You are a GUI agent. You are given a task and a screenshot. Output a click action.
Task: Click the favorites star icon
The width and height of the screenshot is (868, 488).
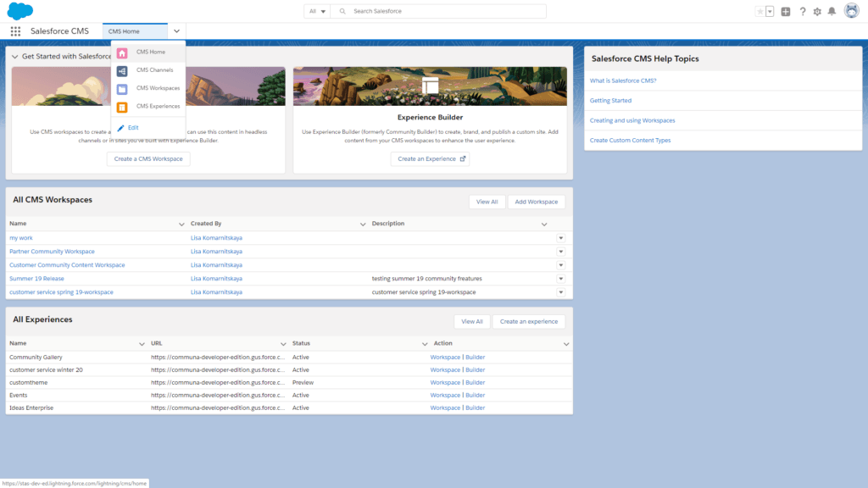click(760, 11)
